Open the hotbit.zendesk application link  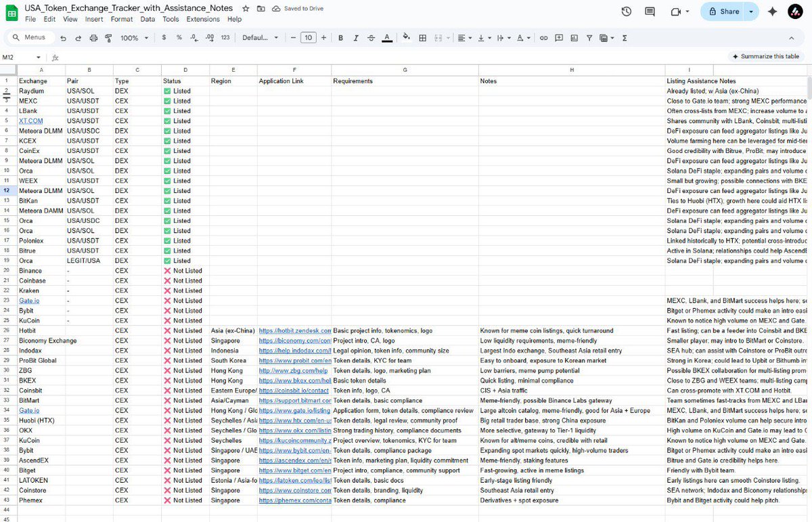(x=294, y=330)
